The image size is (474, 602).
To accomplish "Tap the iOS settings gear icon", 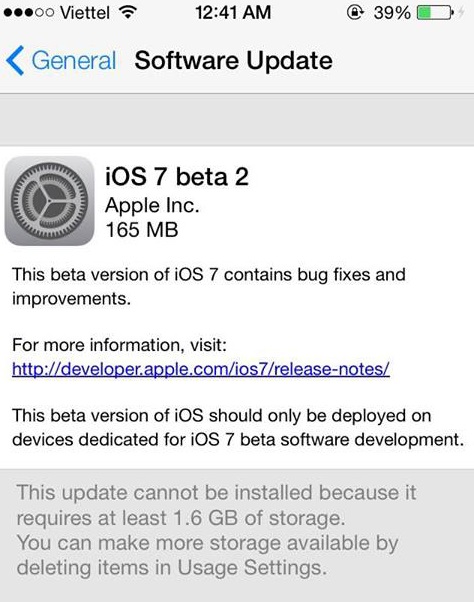I will tap(50, 201).
